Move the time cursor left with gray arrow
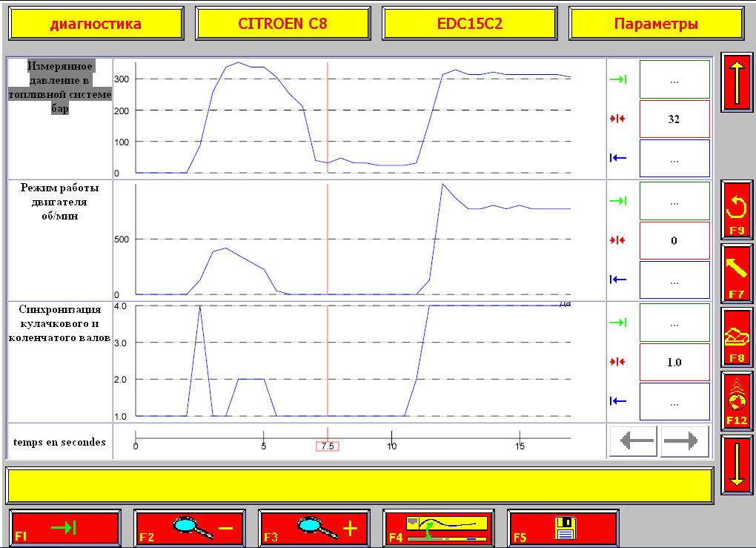Screen dimensions: 756x548 pyautogui.click(x=634, y=441)
